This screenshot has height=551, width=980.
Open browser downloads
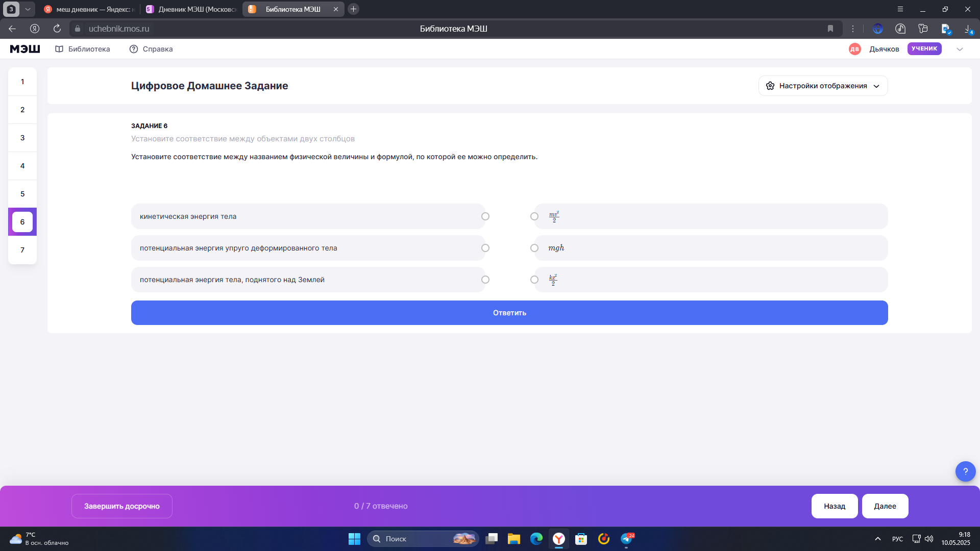point(968,29)
